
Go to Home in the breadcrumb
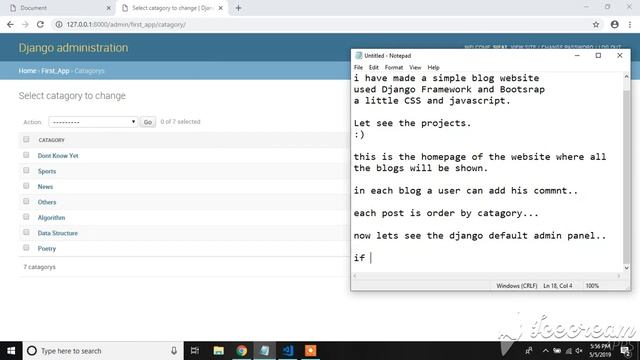coord(27,71)
